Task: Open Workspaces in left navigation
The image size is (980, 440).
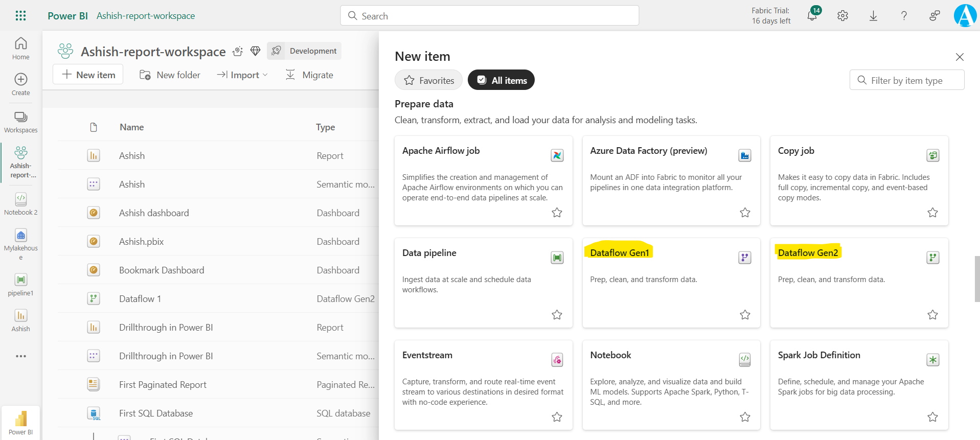Action: point(21,122)
